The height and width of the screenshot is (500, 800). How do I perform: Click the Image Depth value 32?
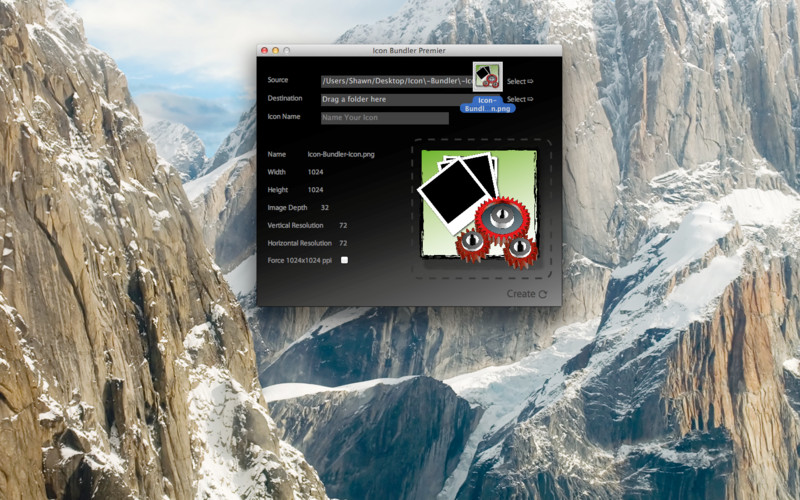[x=325, y=207]
